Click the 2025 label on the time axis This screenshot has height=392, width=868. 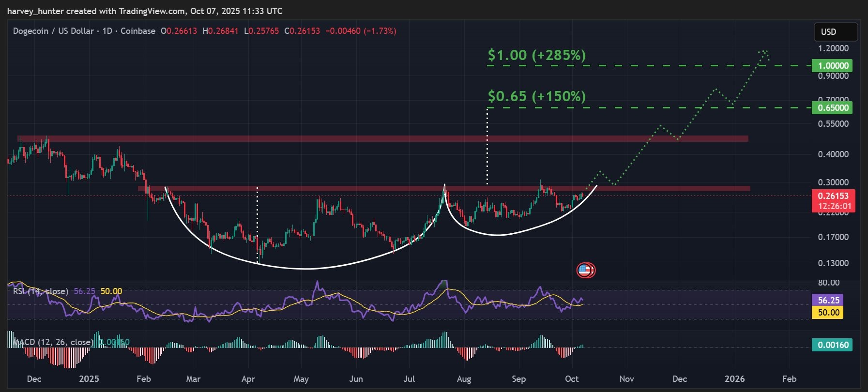pos(89,379)
